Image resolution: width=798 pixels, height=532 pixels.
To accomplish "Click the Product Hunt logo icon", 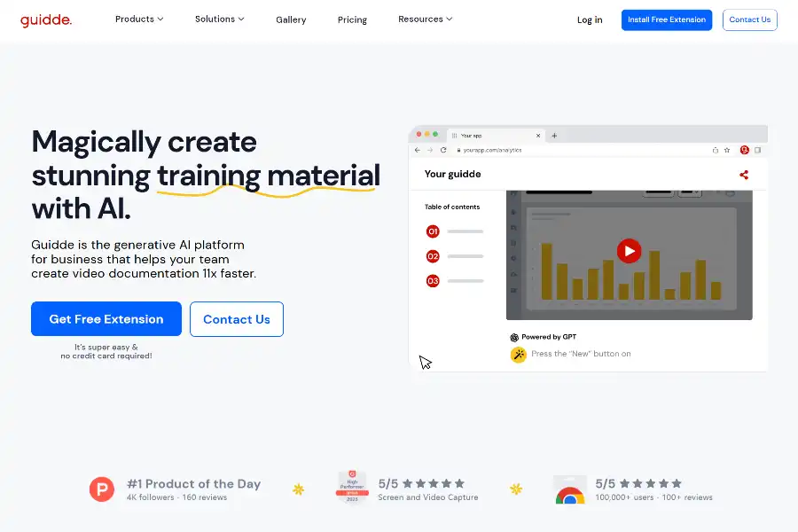I will click(102, 489).
